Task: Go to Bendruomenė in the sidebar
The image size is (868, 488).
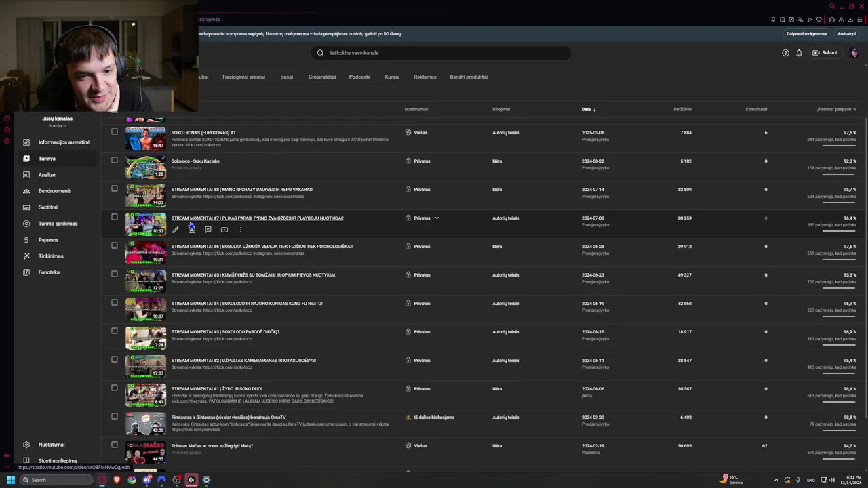Action: [x=57, y=191]
